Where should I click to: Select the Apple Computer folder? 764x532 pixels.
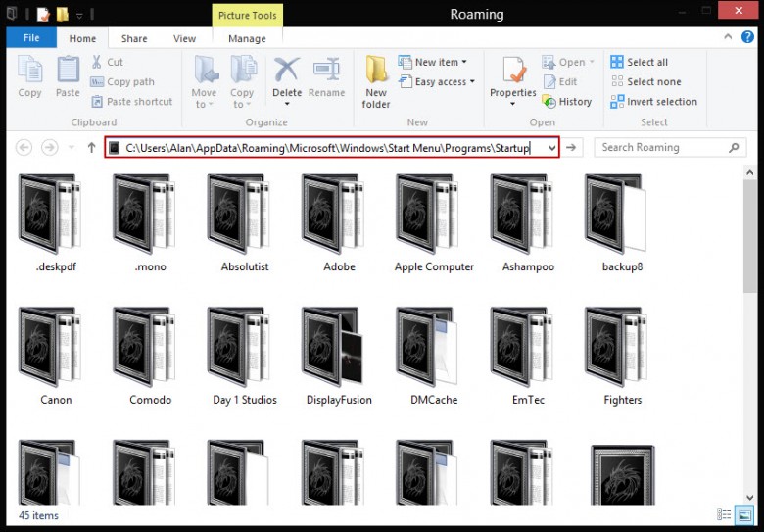point(434,223)
